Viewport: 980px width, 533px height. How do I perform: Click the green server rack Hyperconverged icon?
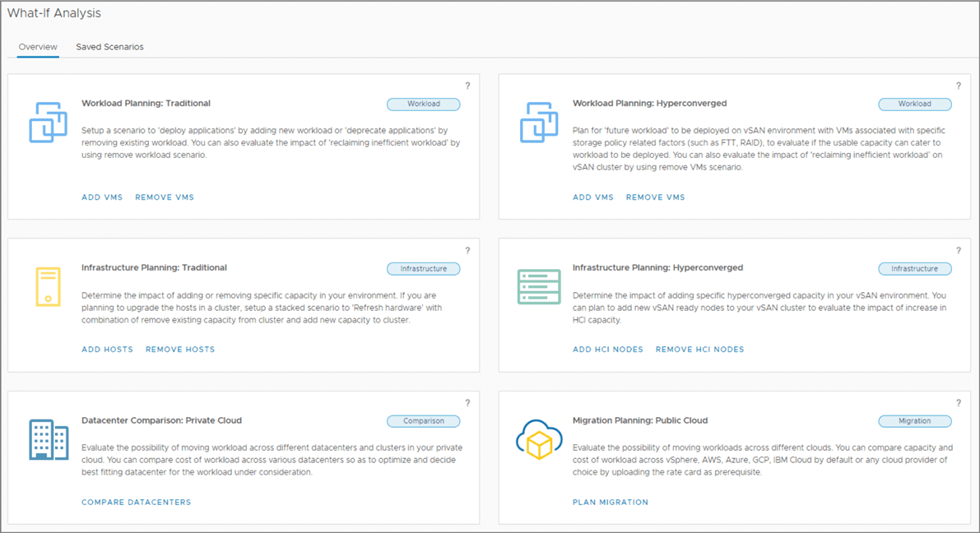(539, 287)
